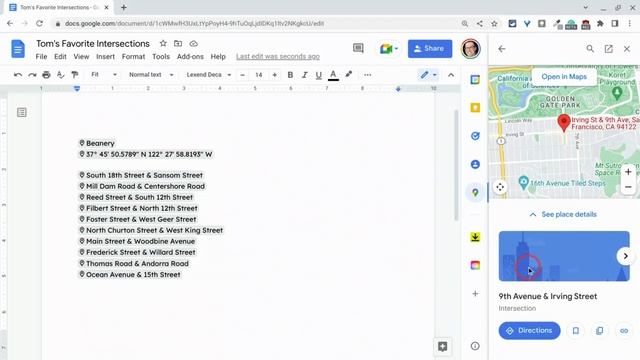
Task: Open the Help menu
Action: (218, 57)
